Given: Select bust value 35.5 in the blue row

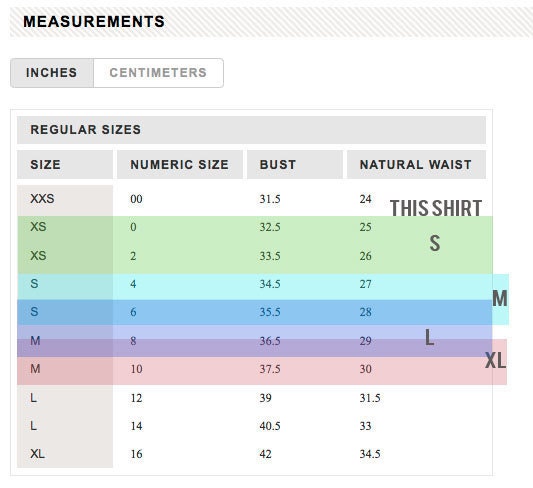Looking at the screenshot, I should pos(270,312).
